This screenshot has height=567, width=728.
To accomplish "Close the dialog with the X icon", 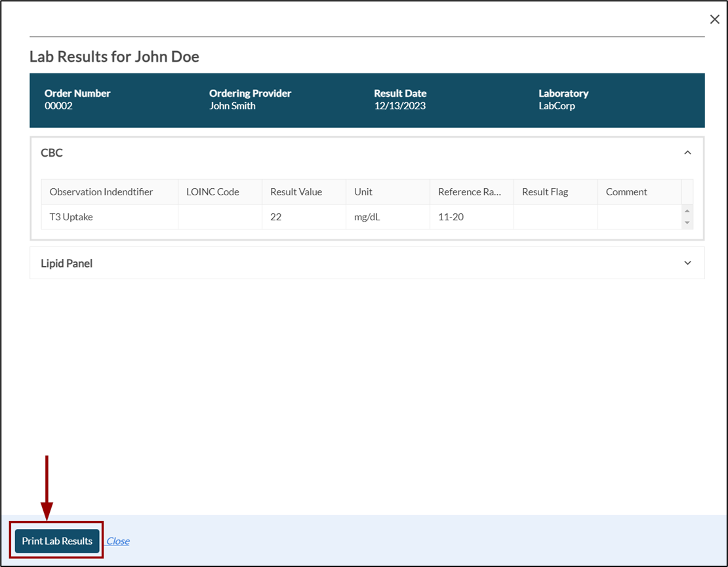I will [714, 20].
